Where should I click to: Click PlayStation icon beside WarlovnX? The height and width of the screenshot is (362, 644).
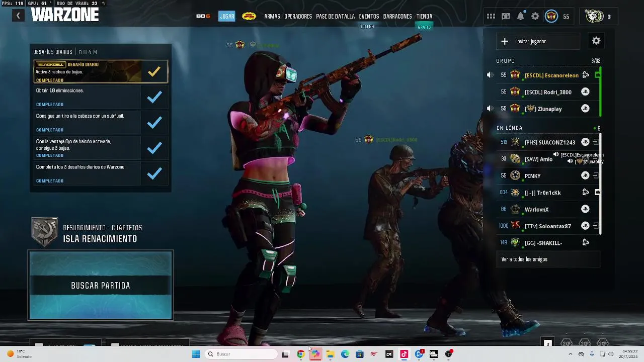(x=585, y=209)
